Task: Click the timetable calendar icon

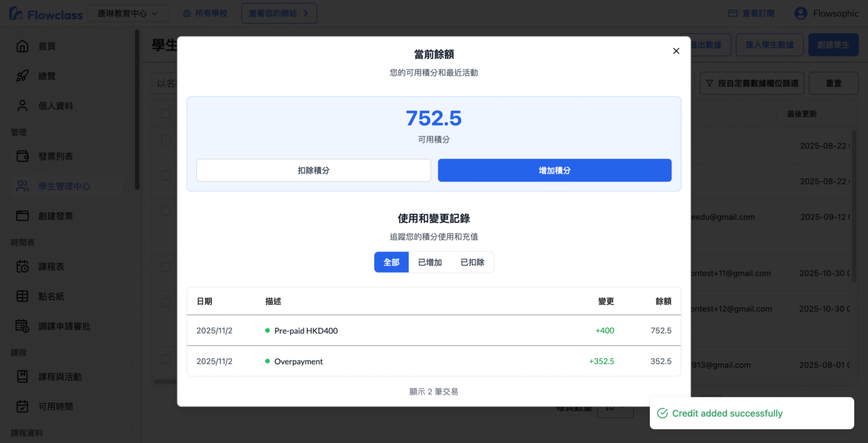Action: 22,266
